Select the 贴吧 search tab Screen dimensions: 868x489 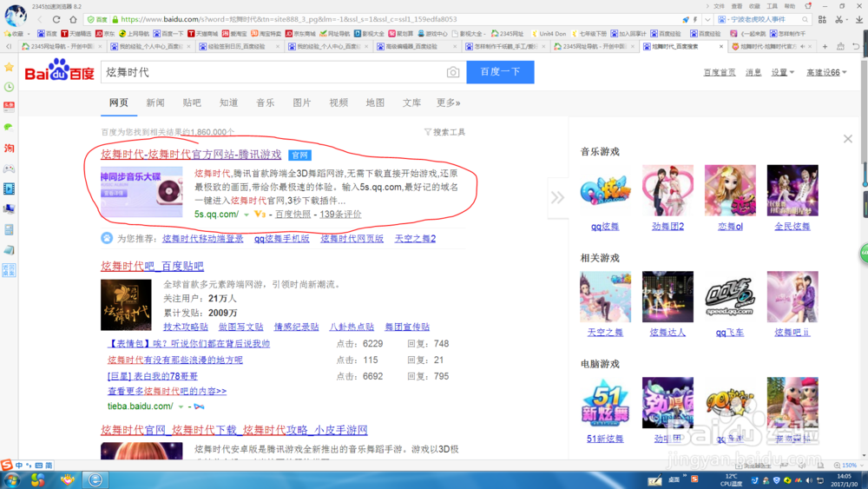tap(192, 103)
